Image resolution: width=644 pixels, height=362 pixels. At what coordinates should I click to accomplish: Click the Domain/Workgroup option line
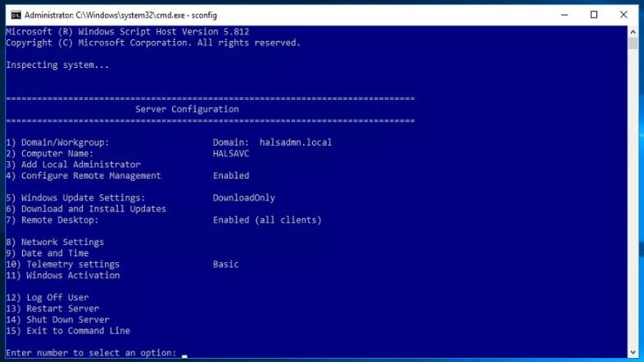point(57,143)
